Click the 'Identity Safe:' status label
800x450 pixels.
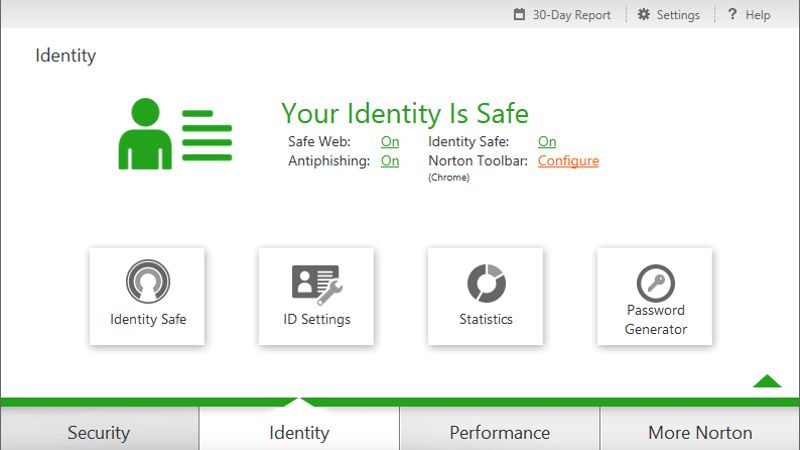[x=468, y=141]
